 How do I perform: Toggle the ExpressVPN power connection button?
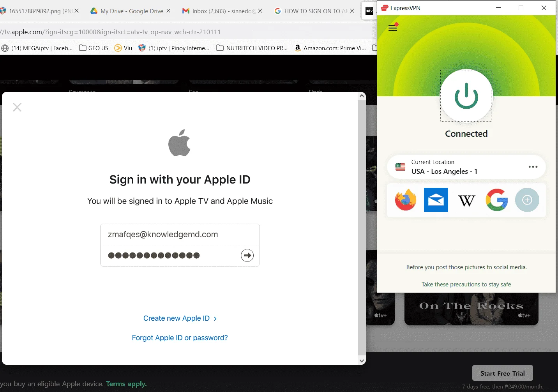[466, 96]
